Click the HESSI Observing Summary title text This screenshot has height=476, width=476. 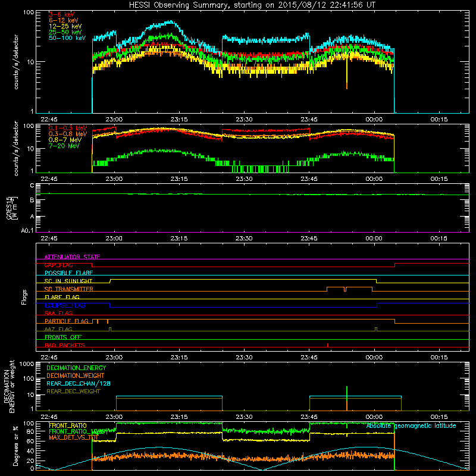[x=252, y=5]
